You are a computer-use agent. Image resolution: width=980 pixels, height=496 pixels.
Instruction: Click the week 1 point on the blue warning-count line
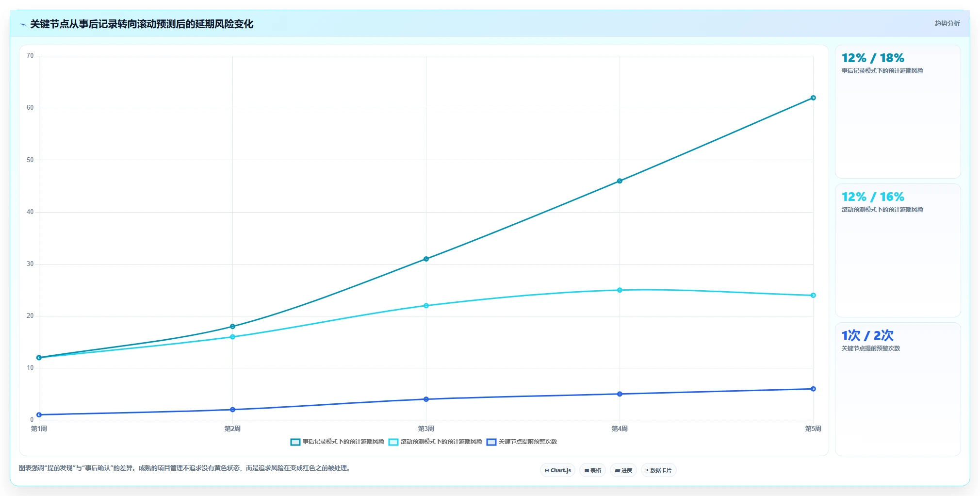click(39, 415)
